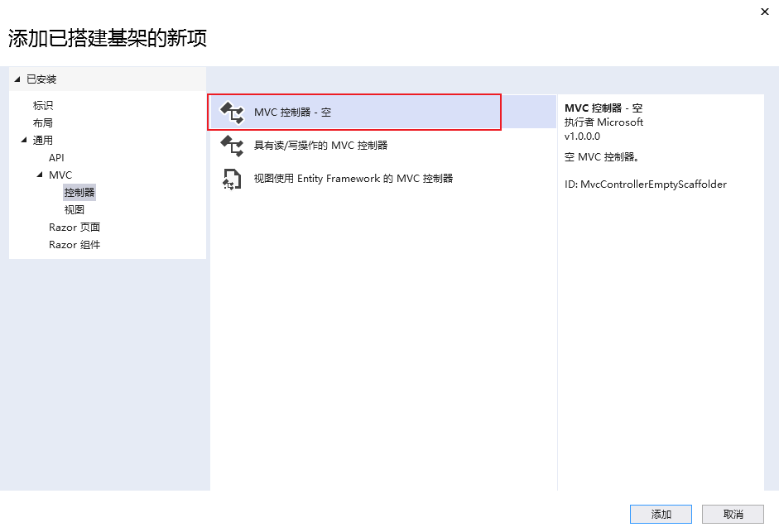The image size is (779, 532).
Task: Open the API category
Action: tap(56, 157)
